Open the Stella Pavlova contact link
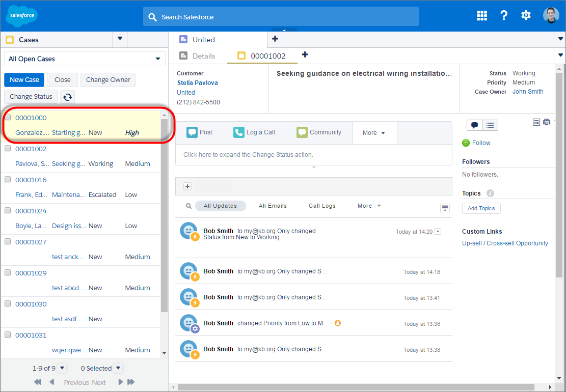The image size is (566, 392). (x=198, y=83)
